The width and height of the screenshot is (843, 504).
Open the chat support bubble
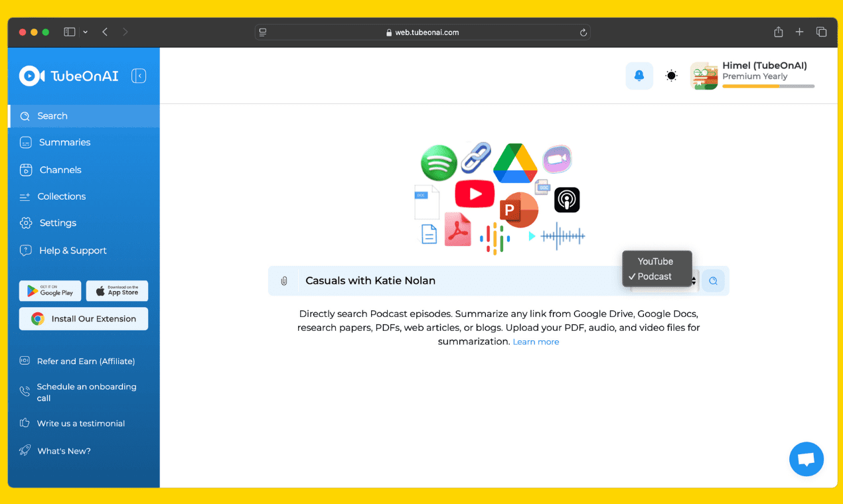coord(806,459)
